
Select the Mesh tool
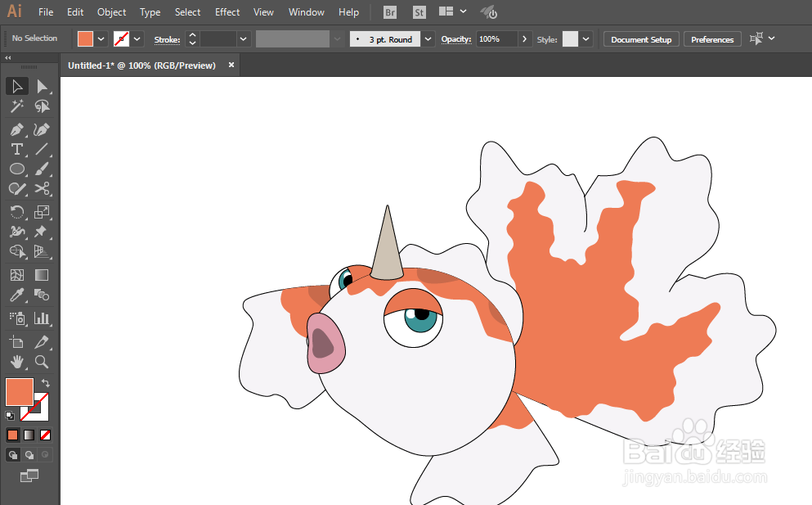(17, 275)
